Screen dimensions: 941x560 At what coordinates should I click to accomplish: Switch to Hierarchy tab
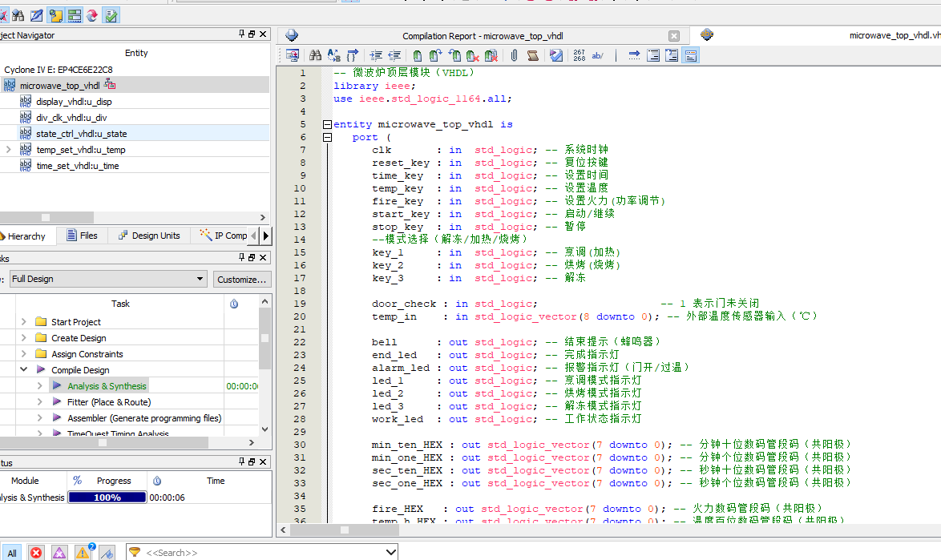(26, 236)
